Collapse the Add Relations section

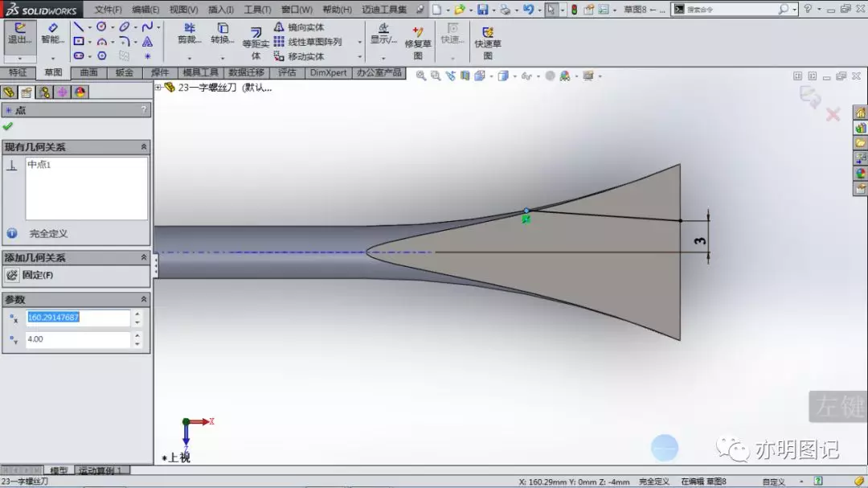143,257
